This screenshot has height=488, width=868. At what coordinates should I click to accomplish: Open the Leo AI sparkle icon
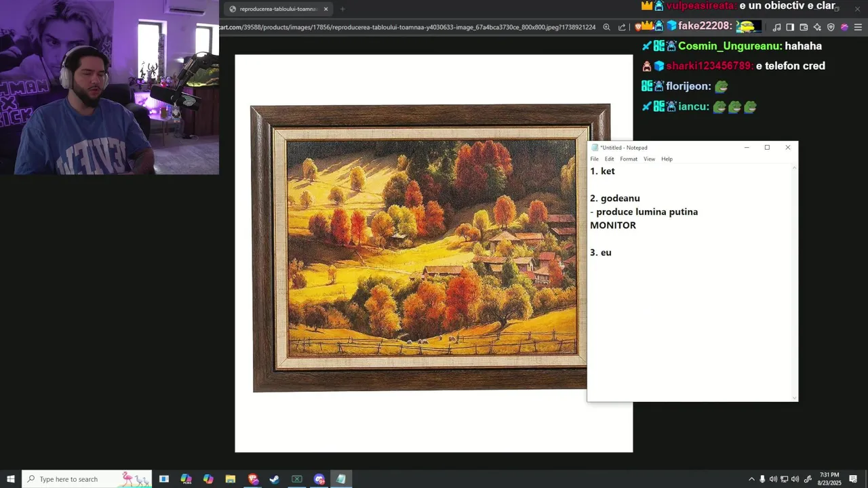[817, 27]
